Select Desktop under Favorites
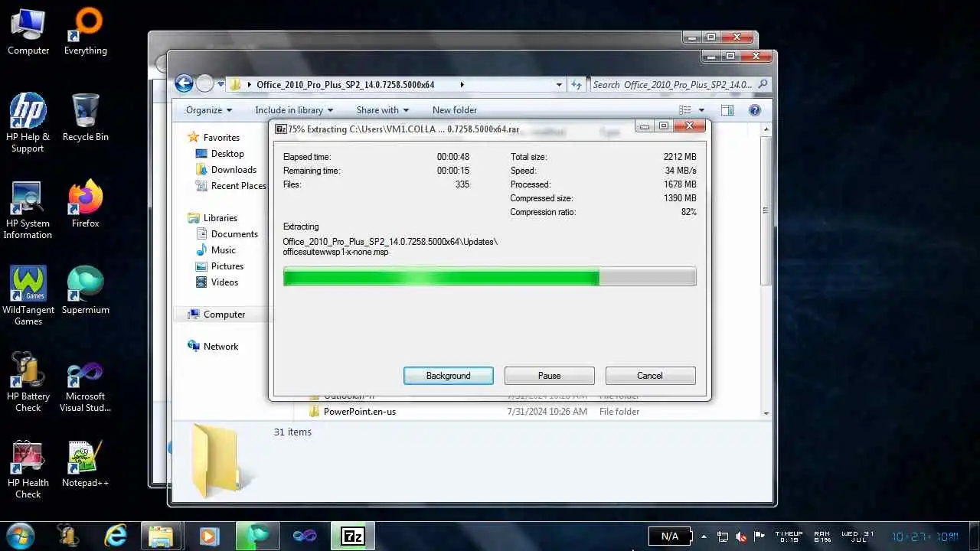Image resolution: width=980 pixels, height=551 pixels. (220, 154)
